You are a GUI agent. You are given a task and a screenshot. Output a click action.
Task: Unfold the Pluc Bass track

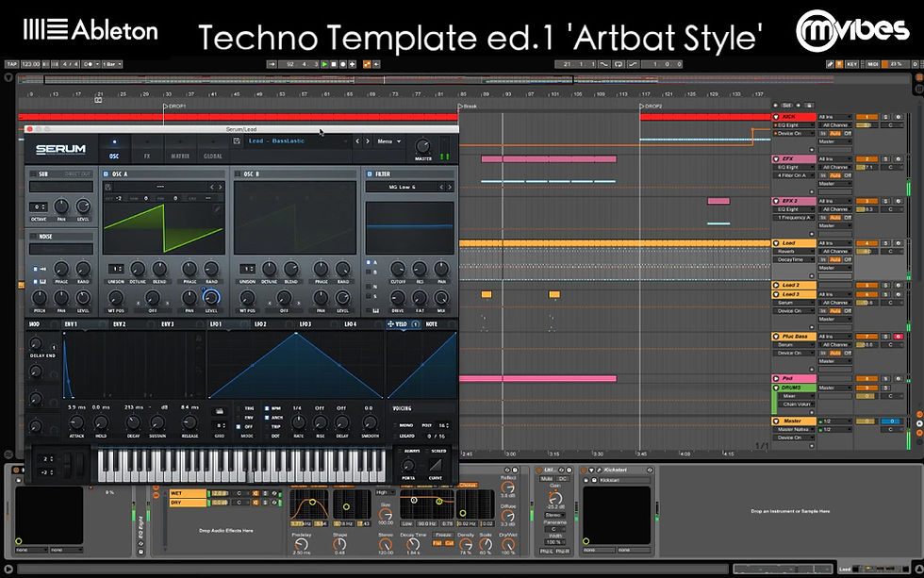(x=776, y=336)
